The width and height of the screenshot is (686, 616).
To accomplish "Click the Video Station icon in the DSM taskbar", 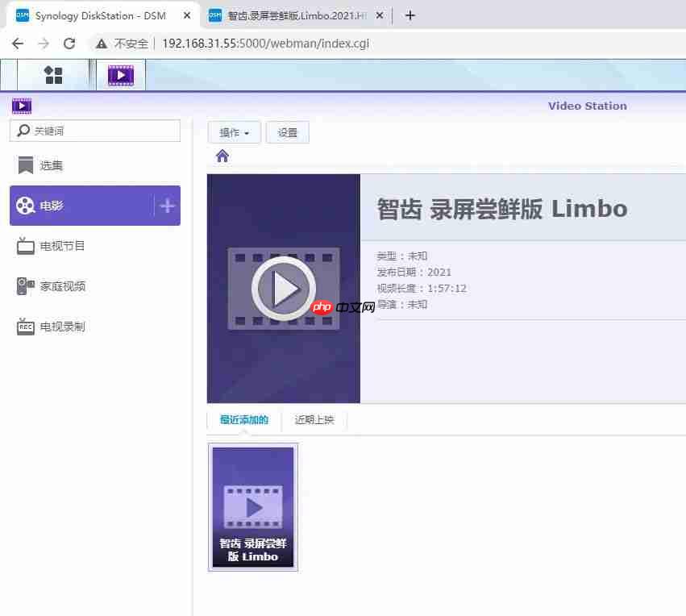I will pos(119,74).
